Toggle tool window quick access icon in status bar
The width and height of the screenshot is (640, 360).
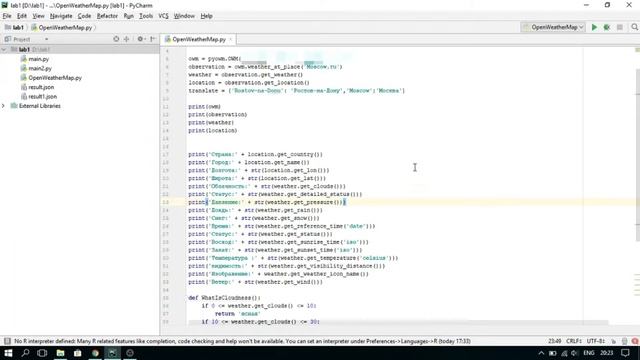click(x=7, y=341)
